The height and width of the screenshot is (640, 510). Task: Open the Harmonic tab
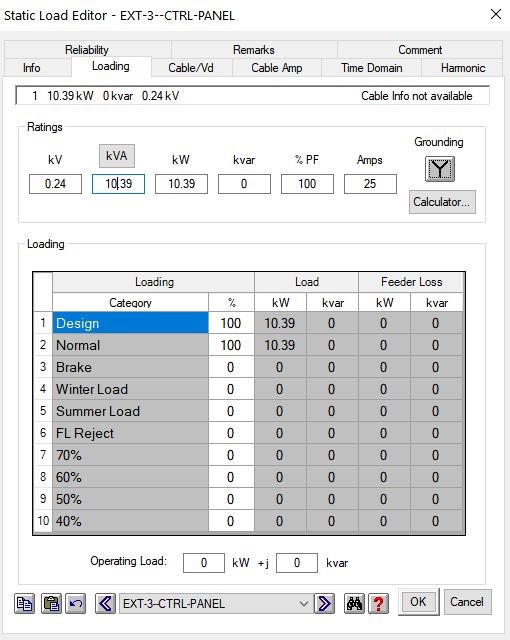pyautogui.click(x=463, y=68)
